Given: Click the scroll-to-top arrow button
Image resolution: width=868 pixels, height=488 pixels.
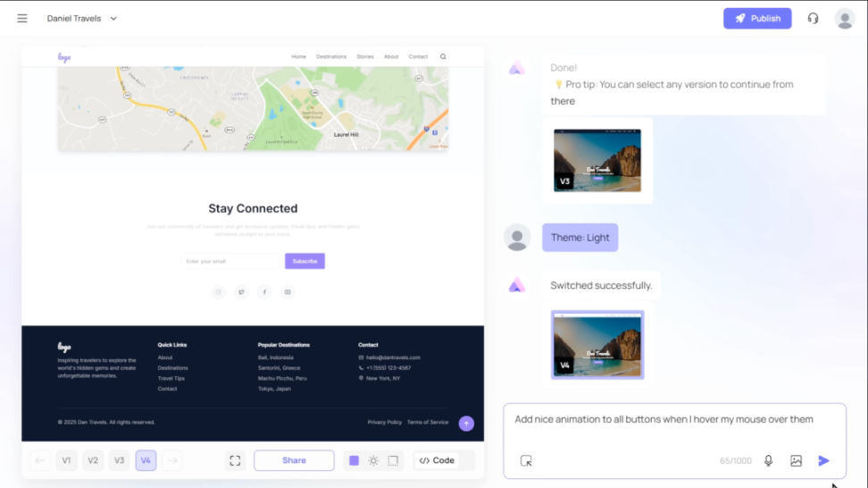Looking at the screenshot, I should 466,423.
